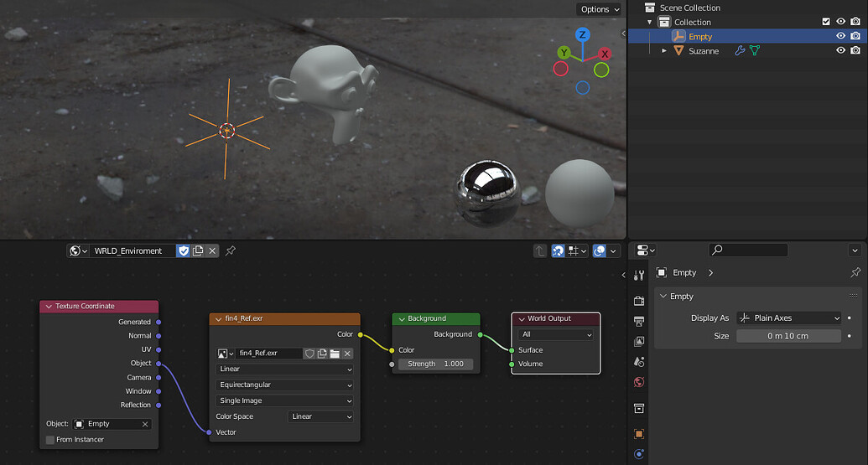
Task: Open the Output properties tab
Action: click(x=639, y=321)
